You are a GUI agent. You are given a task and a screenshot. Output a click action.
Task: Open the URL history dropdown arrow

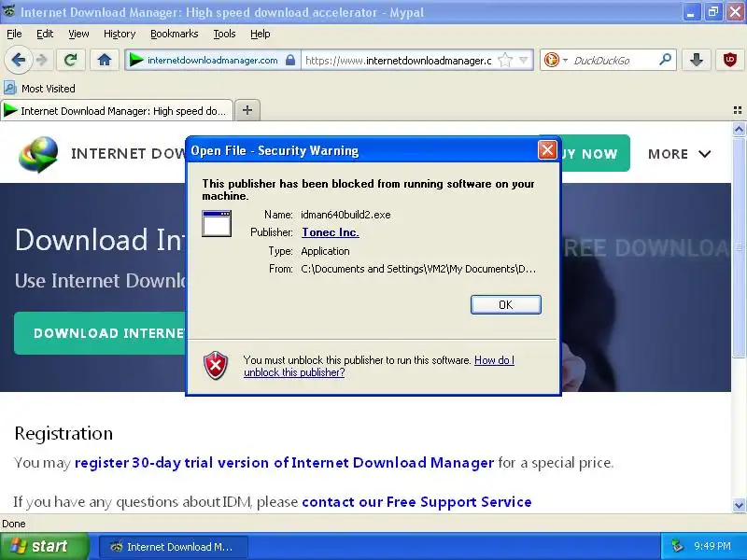524,60
